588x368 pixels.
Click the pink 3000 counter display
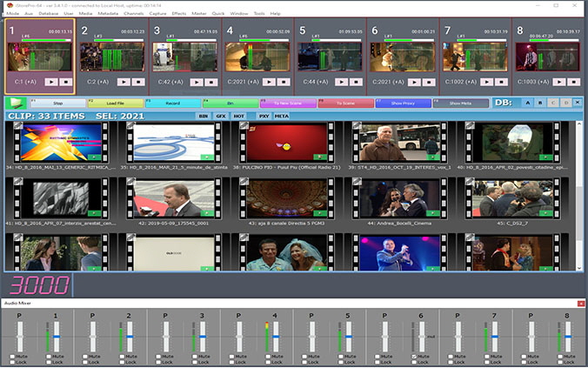coord(39,285)
